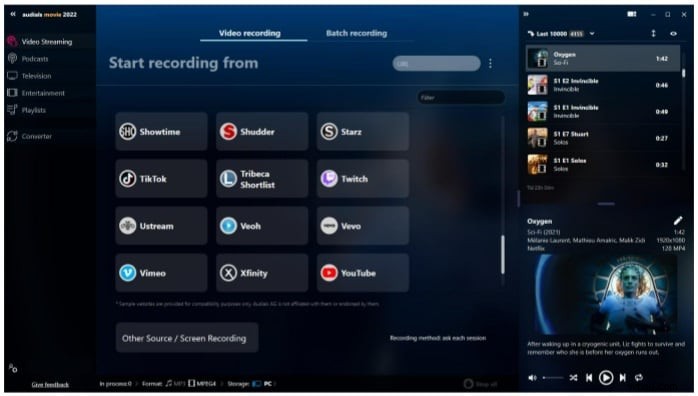Skip to the previous track
The width and height of the screenshot is (698, 396).
(x=589, y=378)
